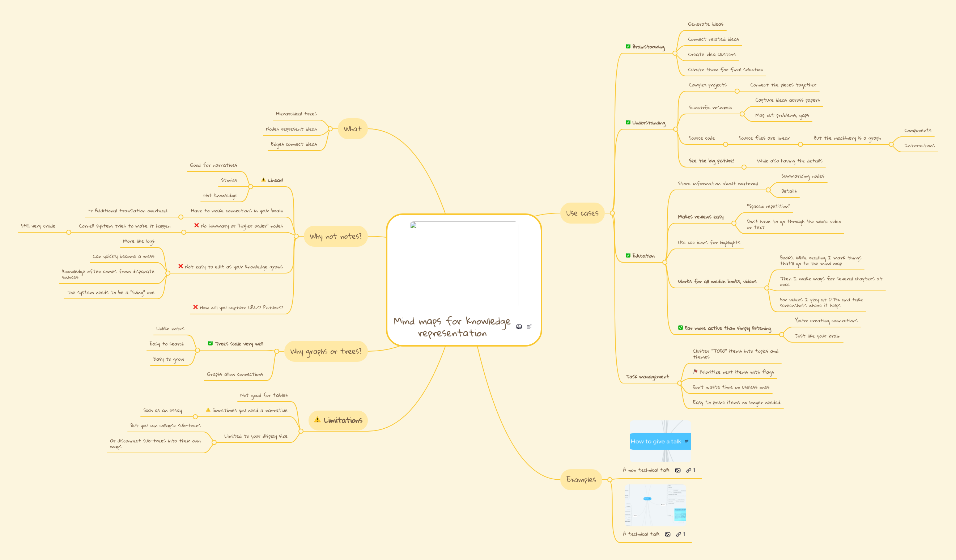Click the warning icon on the "Linear!" node

[263, 180]
